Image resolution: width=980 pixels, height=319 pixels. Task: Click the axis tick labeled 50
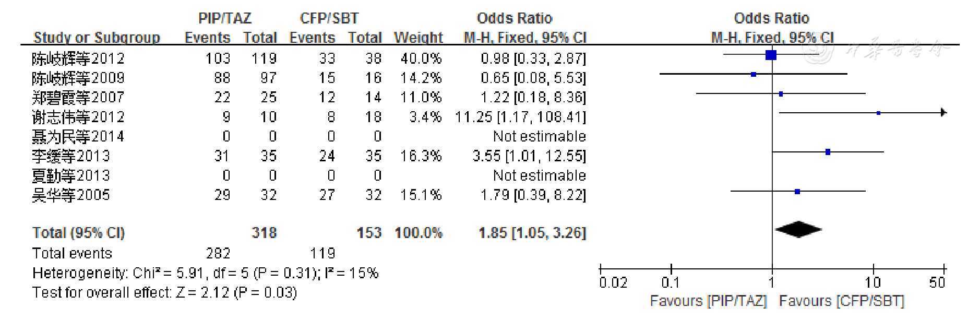tap(937, 282)
